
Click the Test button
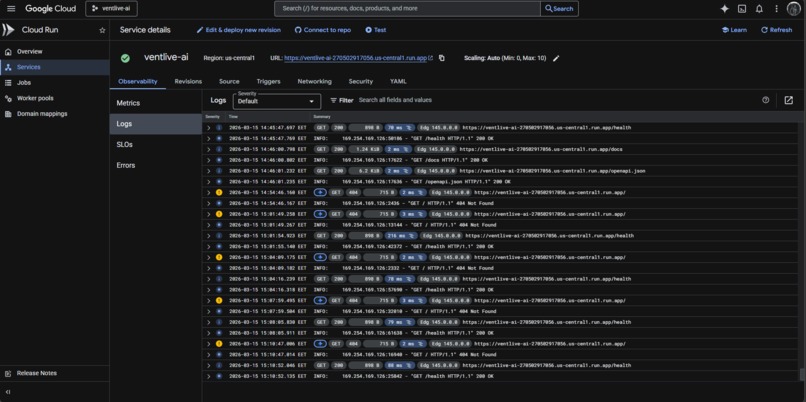(376, 30)
